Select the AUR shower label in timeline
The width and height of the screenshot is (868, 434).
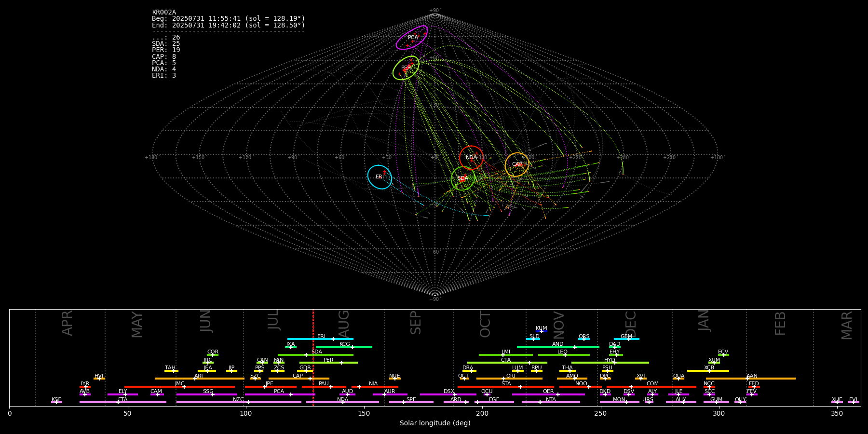point(390,392)
